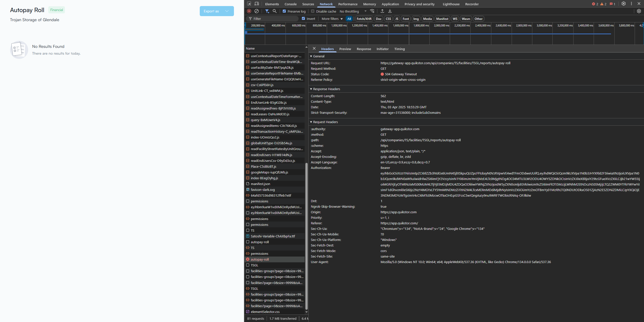
Task: Open the More filters dropdown
Action: [x=332, y=19]
